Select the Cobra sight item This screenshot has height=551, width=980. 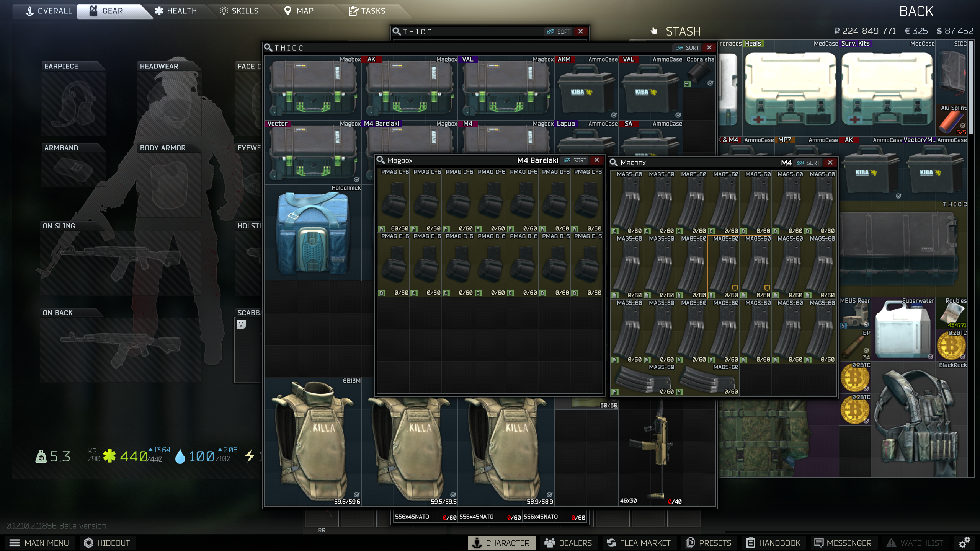click(699, 72)
